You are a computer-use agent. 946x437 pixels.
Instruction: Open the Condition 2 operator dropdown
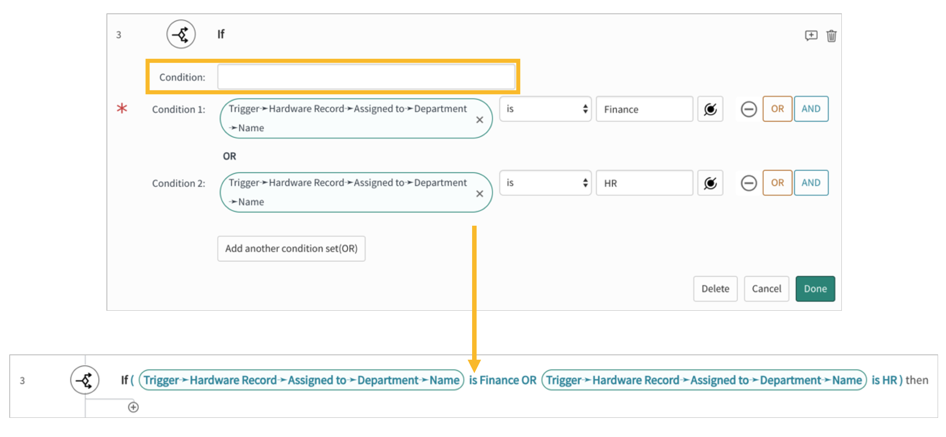pyautogui.click(x=545, y=183)
